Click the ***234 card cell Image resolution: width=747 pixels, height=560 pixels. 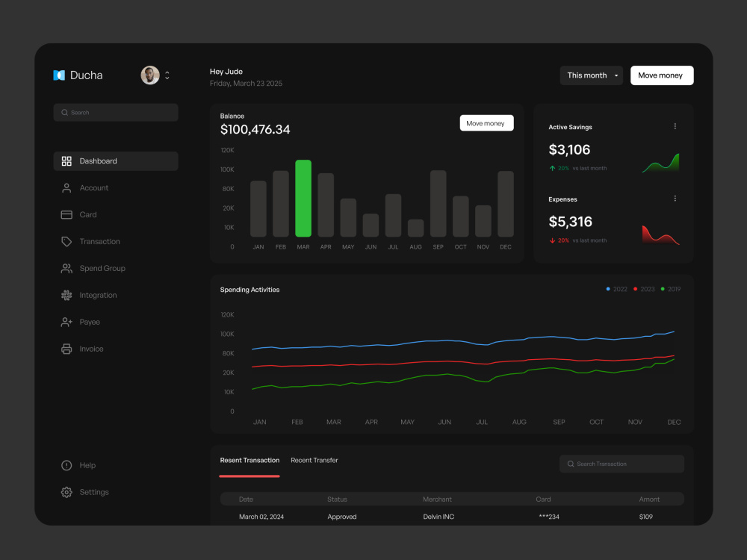(549, 517)
